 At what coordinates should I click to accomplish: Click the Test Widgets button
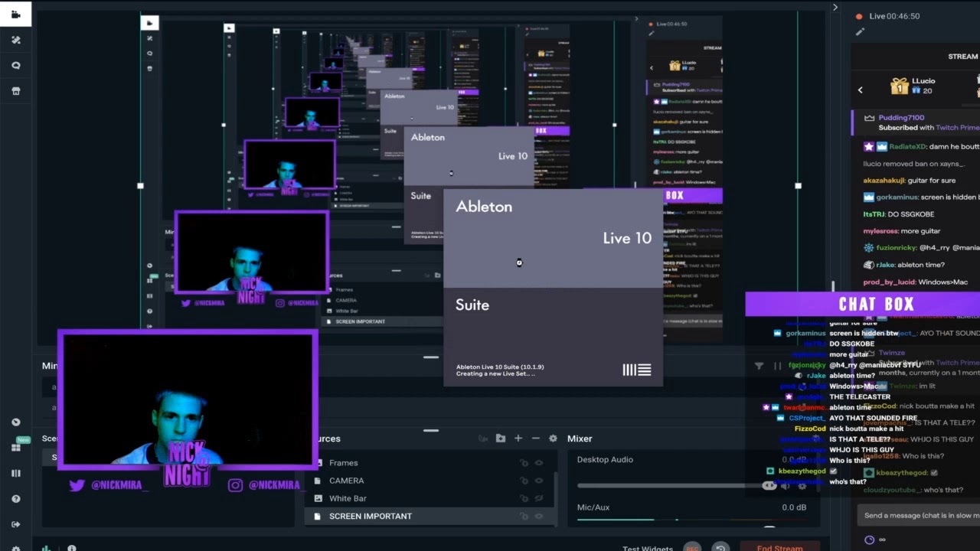coord(648,548)
